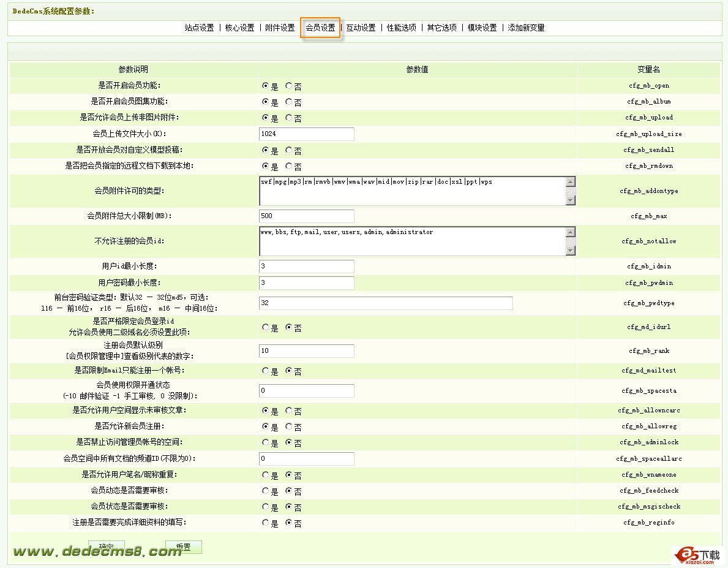Viewport: 728px width, 568px height.
Task: Disable 是否开启会员图集功能 by choosing 否
Action: [x=289, y=102]
